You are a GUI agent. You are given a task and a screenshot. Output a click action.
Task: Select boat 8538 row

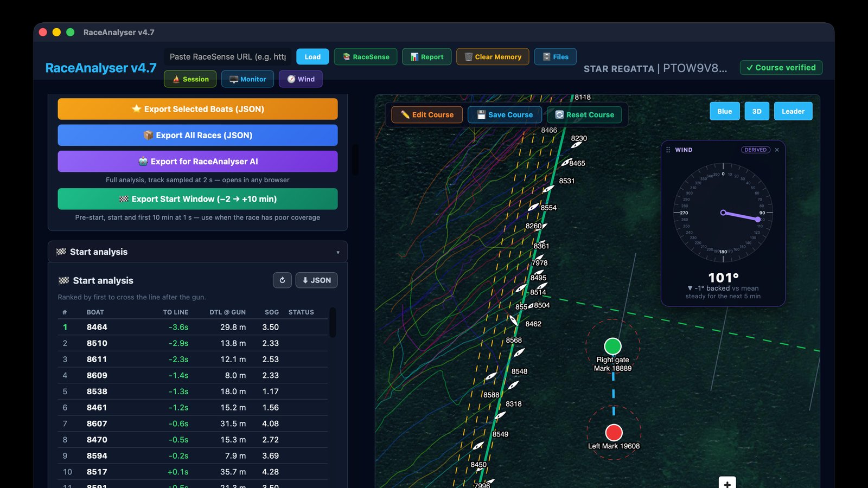pyautogui.click(x=193, y=391)
